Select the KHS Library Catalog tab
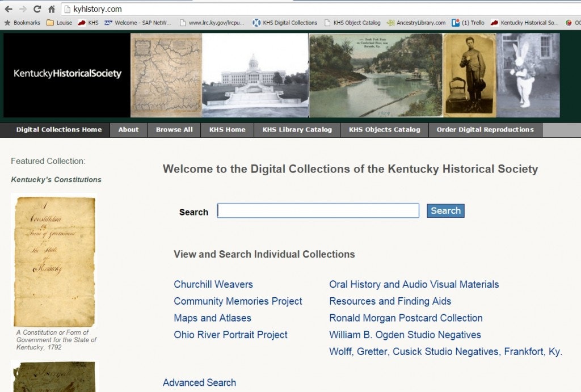Viewport: 581px width, 392px height. [x=297, y=130]
